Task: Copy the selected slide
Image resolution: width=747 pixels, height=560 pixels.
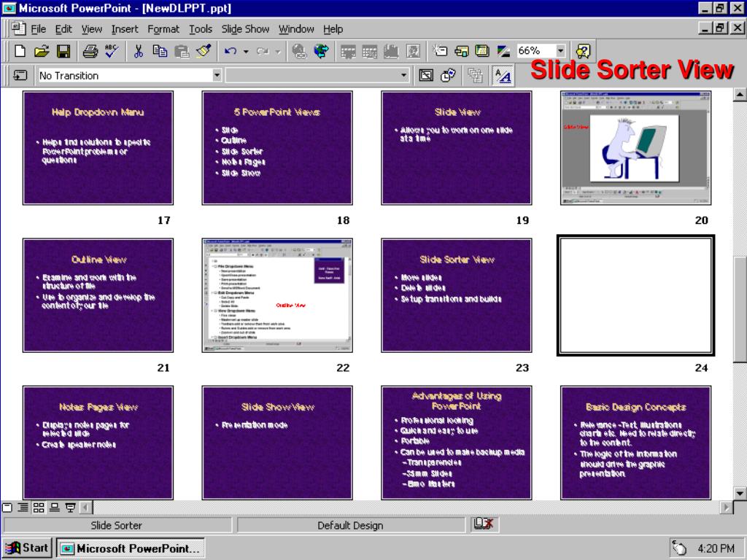Action: [160, 51]
